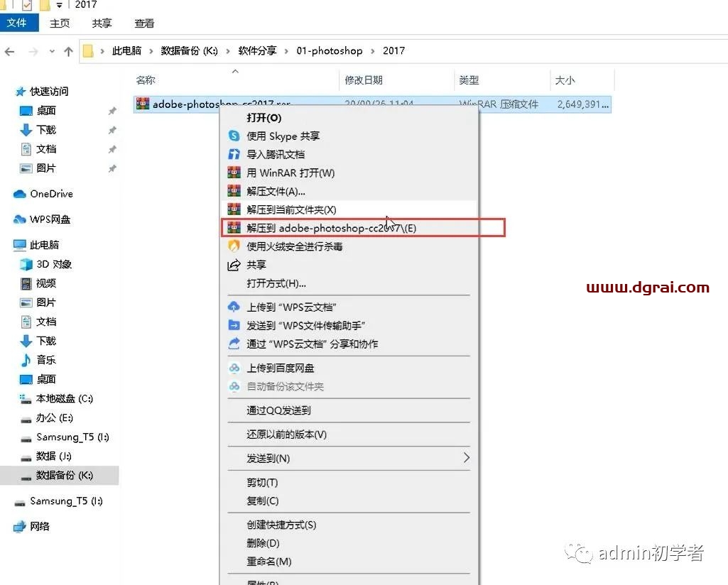Click the 3D 对象 cube icon

click(x=26, y=264)
